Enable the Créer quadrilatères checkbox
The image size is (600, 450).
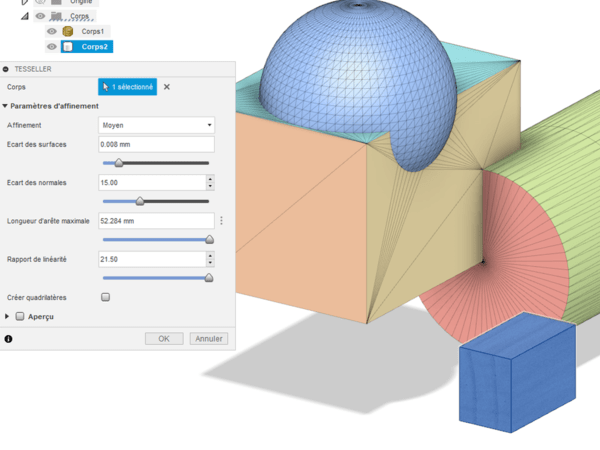(x=106, y=297)
